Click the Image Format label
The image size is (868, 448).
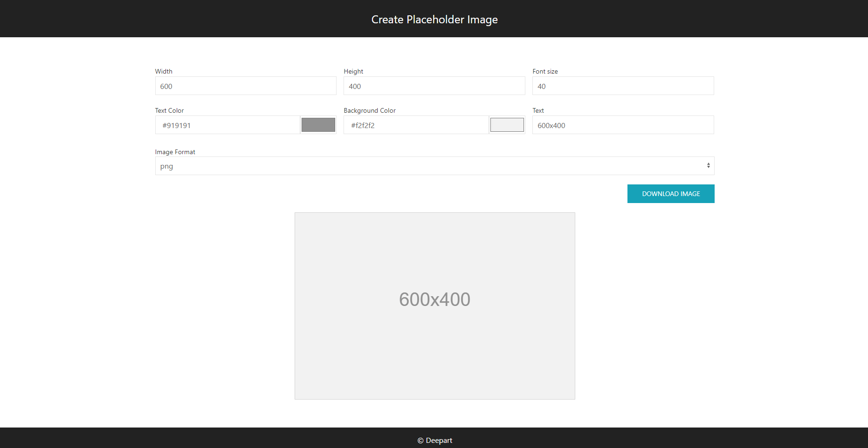tap(175, 152)
